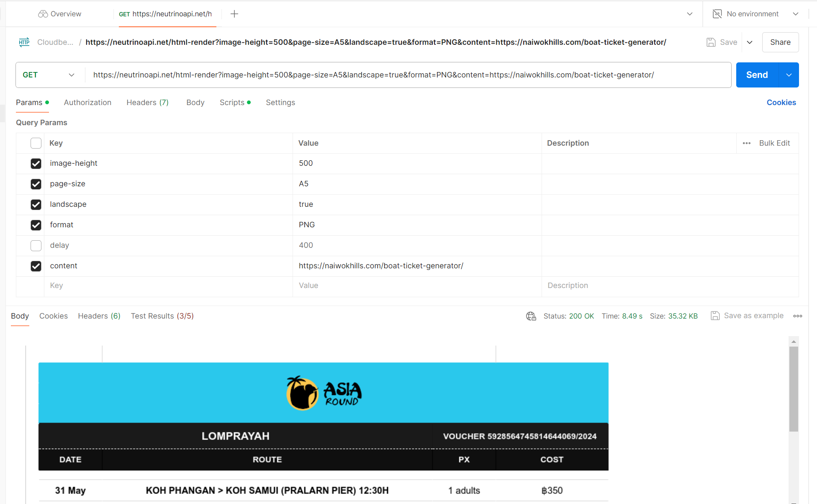Uncheck the page-size parameter
817x504 pixels.
tap(36, 184)
